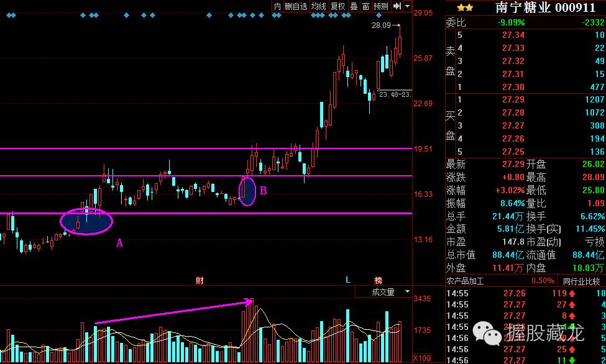The image size is (606, 364).
Task: Click the 农产品加工 sector link
Action: [464, 281]
